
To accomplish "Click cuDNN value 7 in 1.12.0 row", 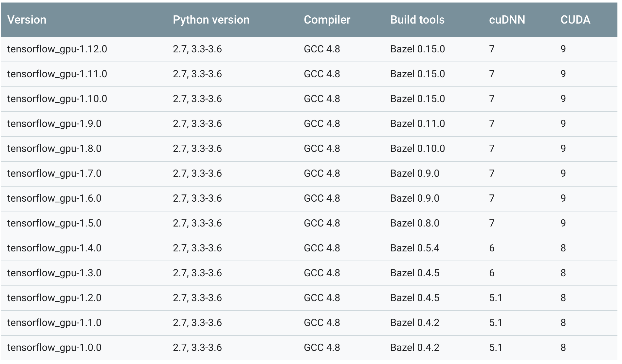I will point(492,49).
